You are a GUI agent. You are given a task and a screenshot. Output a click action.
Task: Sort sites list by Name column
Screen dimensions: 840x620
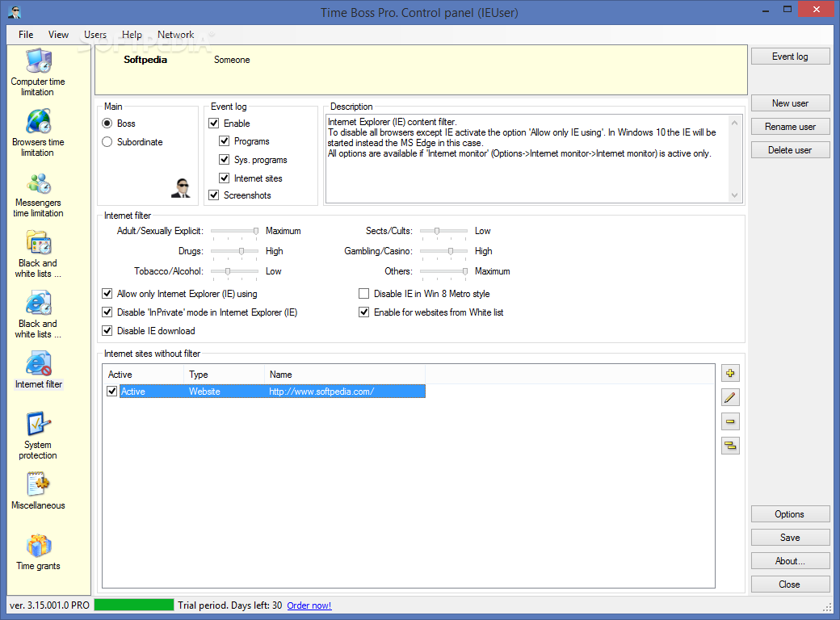[x=345, y=375]
